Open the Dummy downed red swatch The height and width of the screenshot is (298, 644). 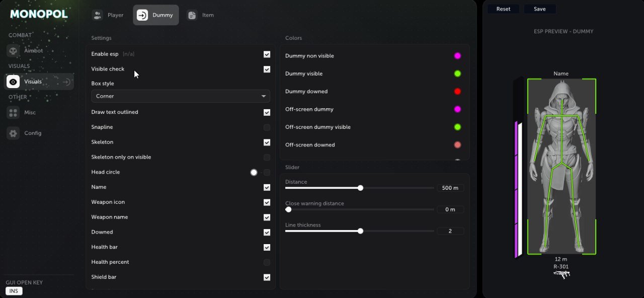[x=457, y=92]
